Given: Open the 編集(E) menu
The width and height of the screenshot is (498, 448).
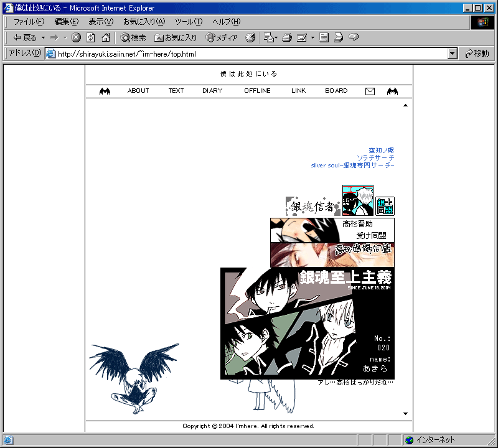Looking at the screenshot, I should tap(67, 22).
